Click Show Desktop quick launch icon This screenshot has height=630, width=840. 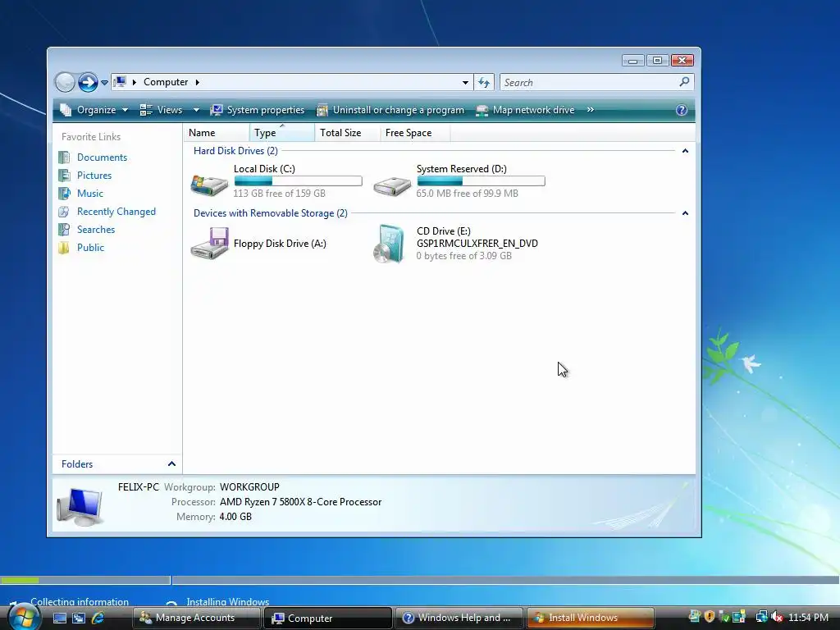tap(59, 619)
